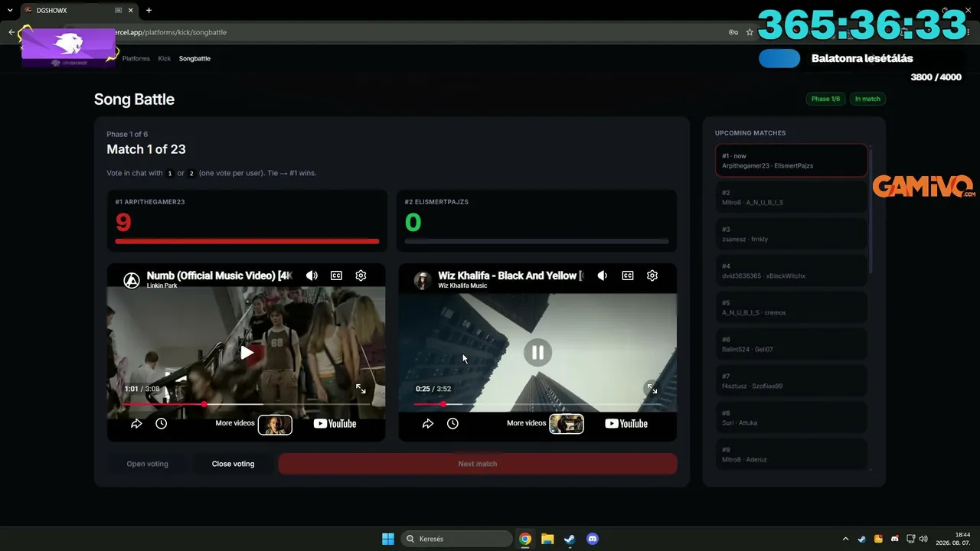980x551 pixels.
Task: Open the Windows Start menu
Action: 388,539
